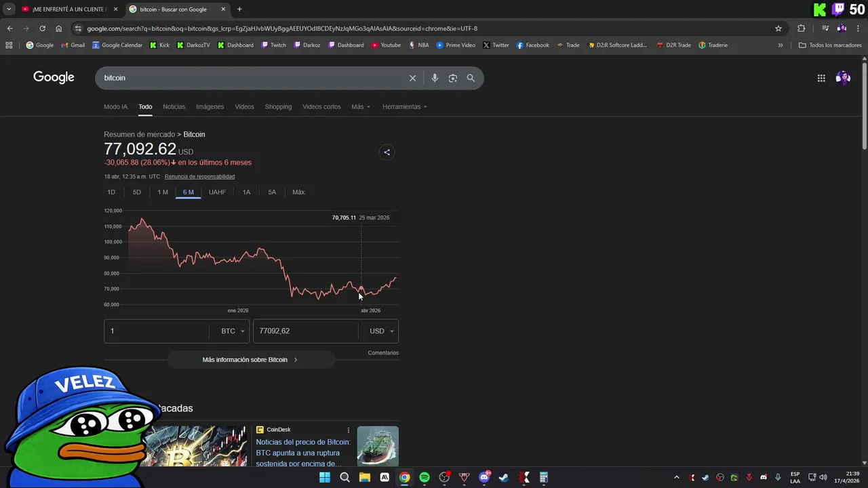Open the Youtube bookmark

(x=386, y=45)
